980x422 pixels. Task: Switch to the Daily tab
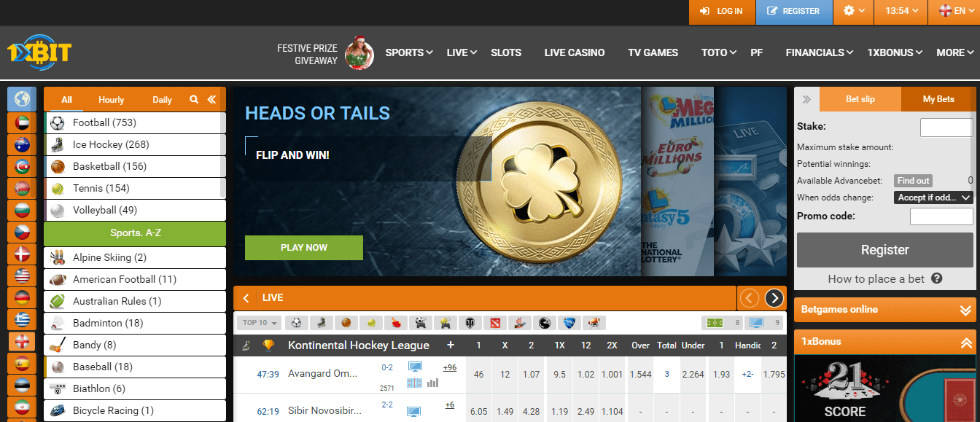coord(162,100)
